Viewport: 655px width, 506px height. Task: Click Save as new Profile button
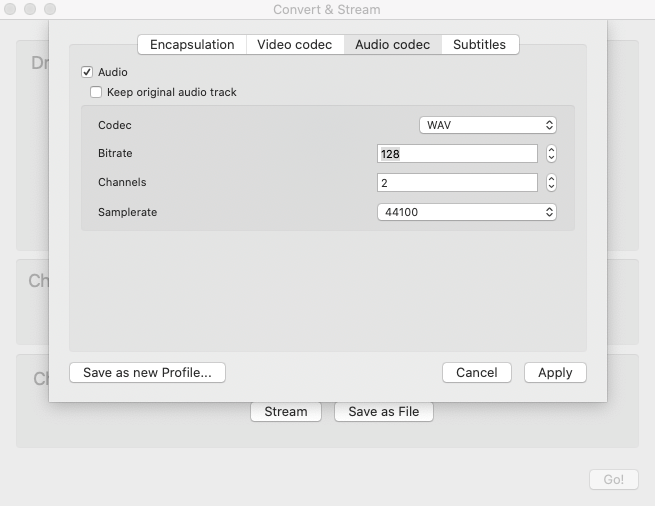[147, 372]
